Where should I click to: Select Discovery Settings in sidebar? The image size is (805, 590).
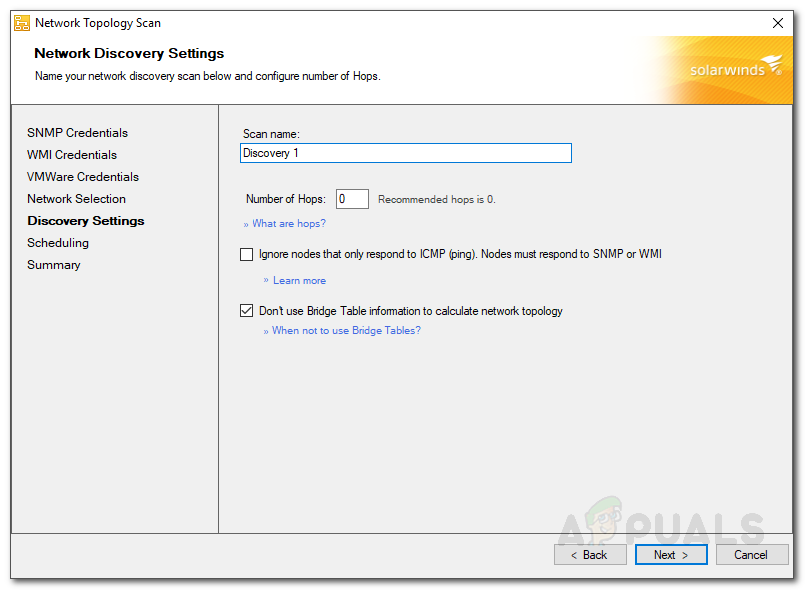point(85,221)
